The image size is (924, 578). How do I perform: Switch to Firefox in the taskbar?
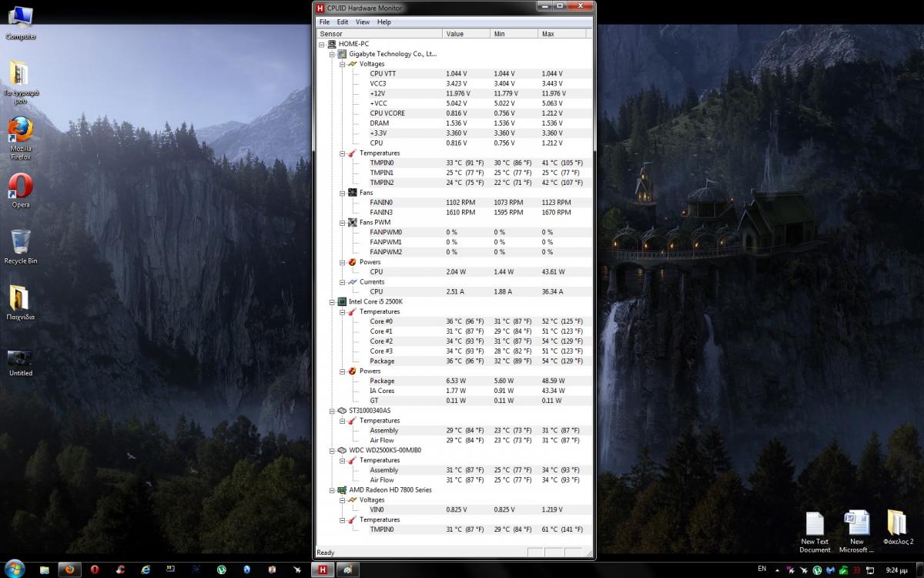click(70, 570)
